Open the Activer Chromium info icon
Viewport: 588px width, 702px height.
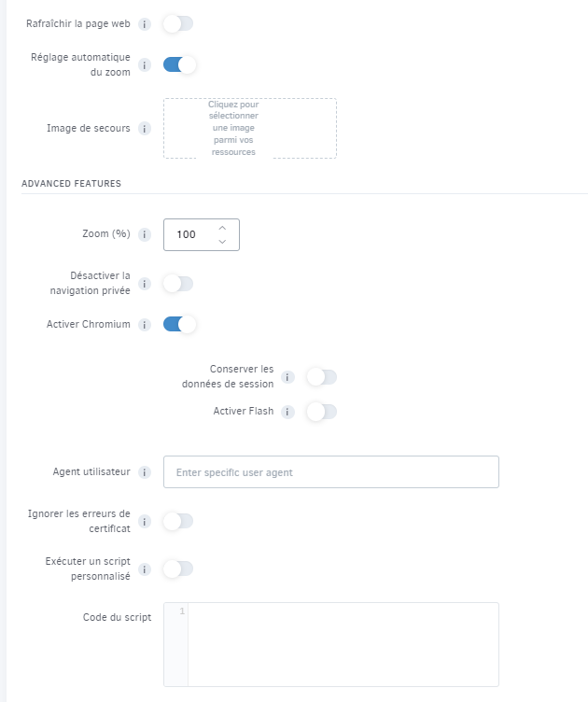point(144,325)
